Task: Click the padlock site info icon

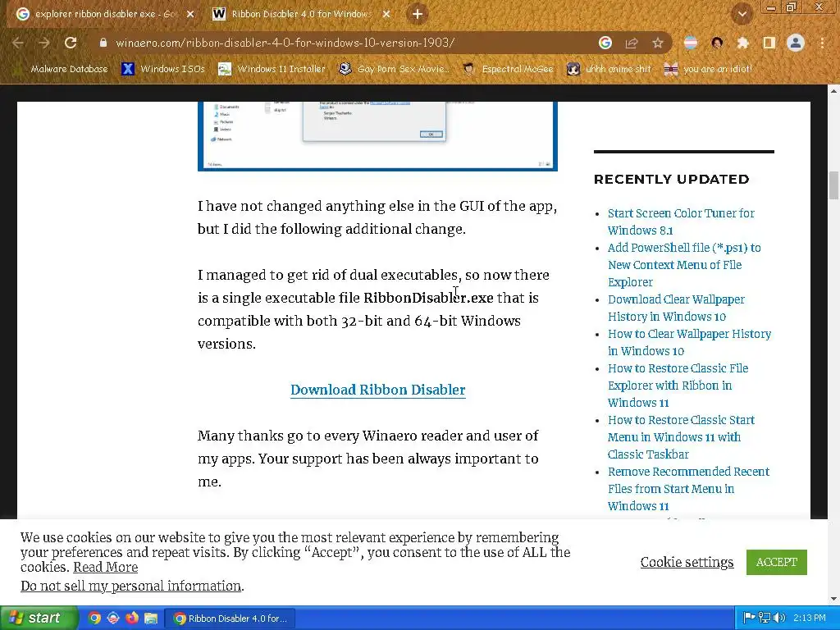Action: click(x=103, y=43)
